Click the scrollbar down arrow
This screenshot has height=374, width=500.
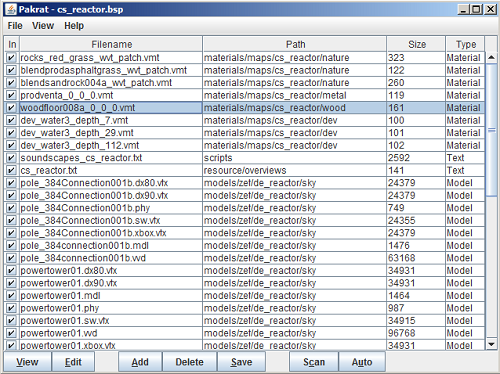pos(491,344)
